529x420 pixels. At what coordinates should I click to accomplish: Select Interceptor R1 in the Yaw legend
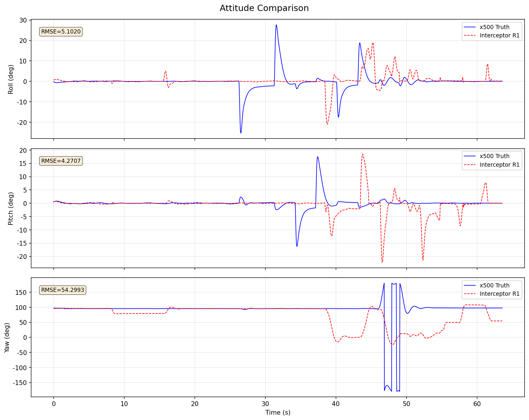pyautogui.click(x=500, y=294)
